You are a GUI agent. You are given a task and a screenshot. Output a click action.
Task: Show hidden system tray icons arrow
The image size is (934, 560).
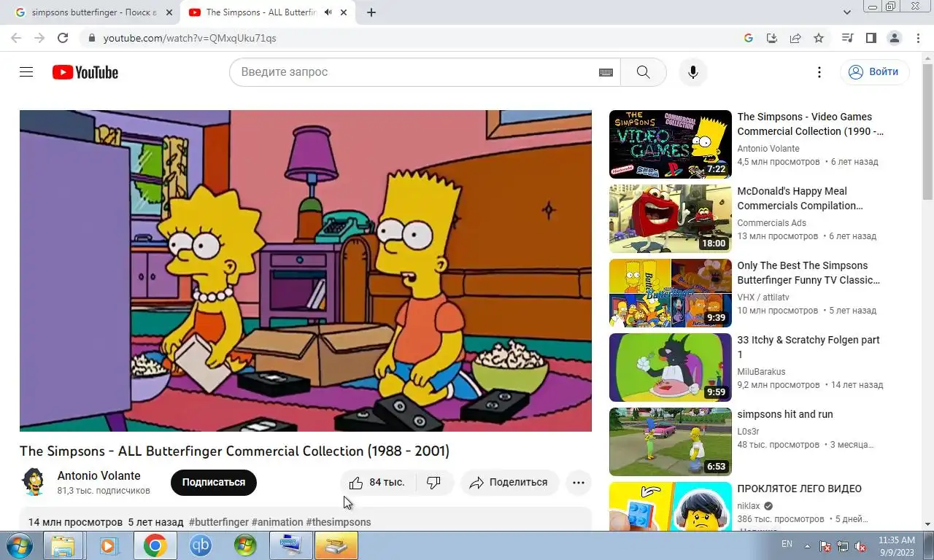point(807,545)
